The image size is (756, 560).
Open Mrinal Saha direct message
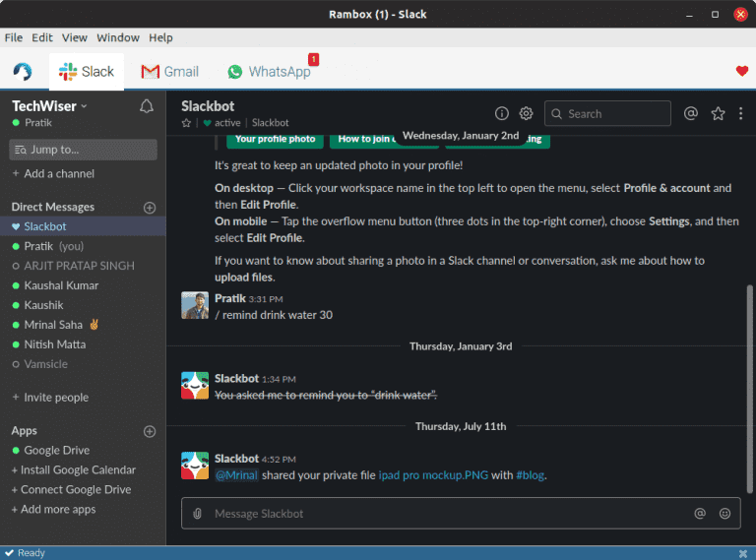pos(83,326)
